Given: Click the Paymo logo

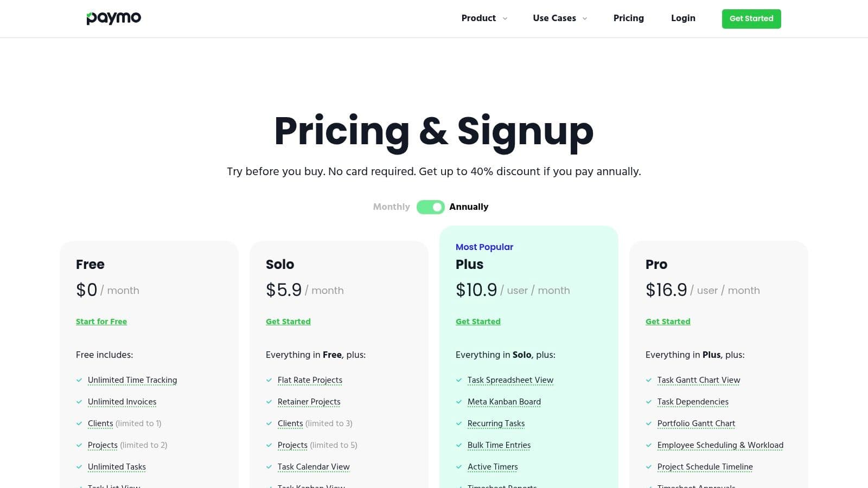Looking at the screenshot, I should tap(113, 18).
